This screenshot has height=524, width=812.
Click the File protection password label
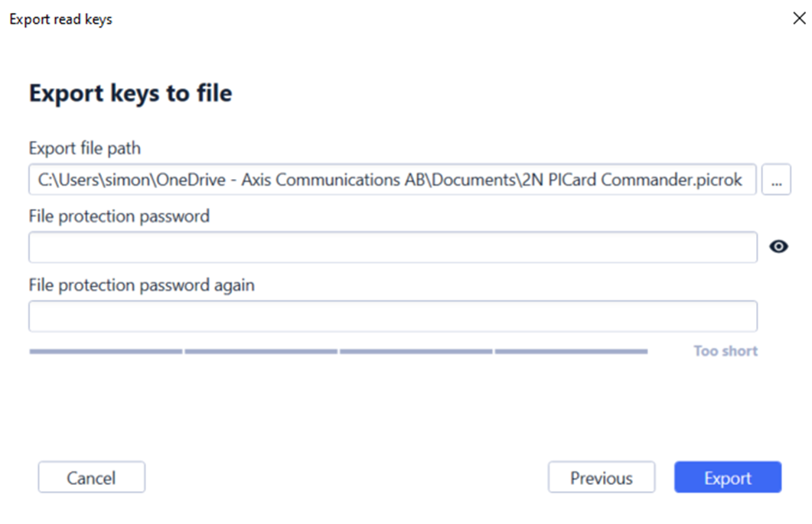point(119,216)
